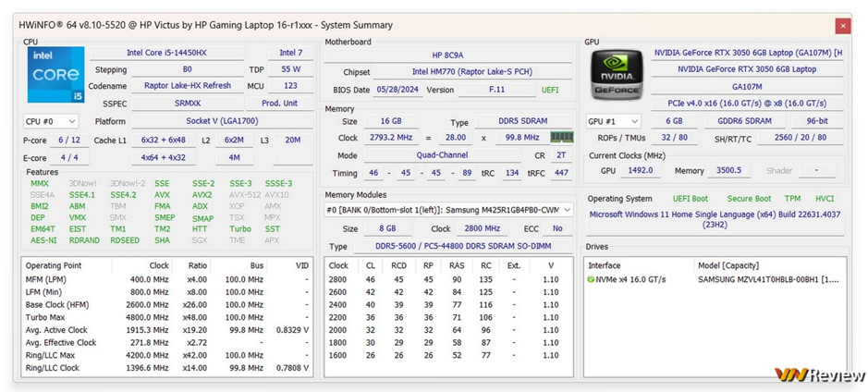868x392 pixels.
Task: Click the VID column header
Action: (x=289, y=265)
